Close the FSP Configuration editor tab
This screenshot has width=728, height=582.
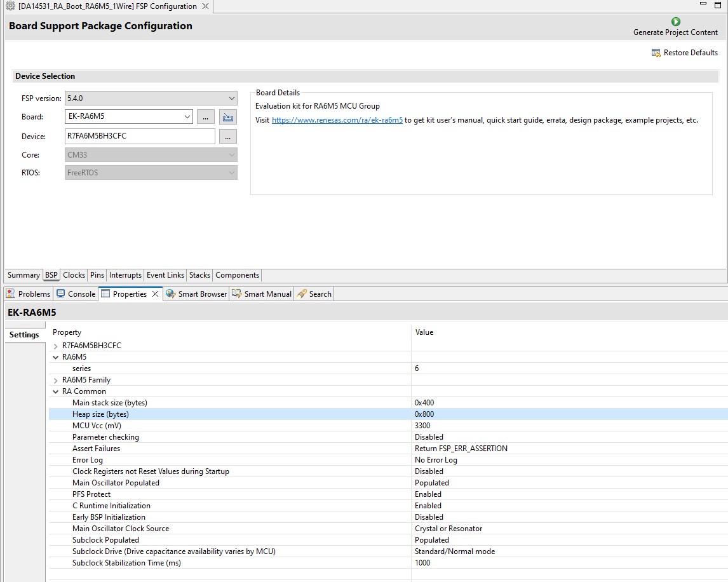coord(205,6)
